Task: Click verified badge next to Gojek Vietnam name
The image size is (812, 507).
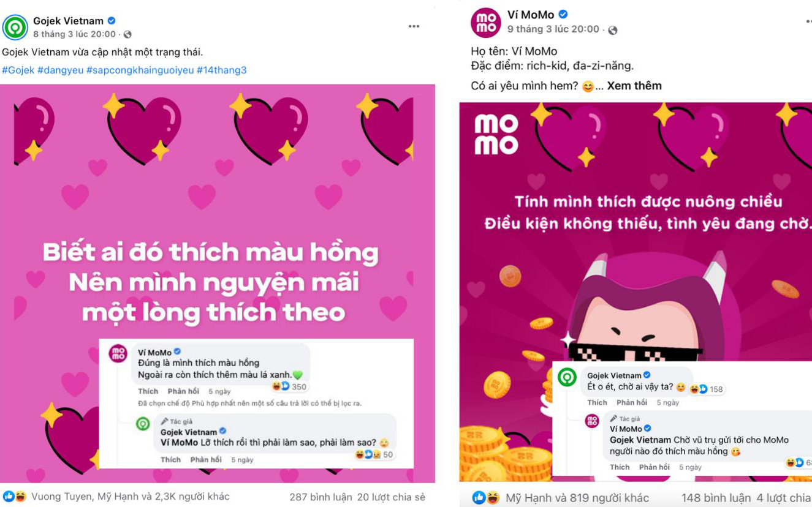Action: (x=112, y=21)
